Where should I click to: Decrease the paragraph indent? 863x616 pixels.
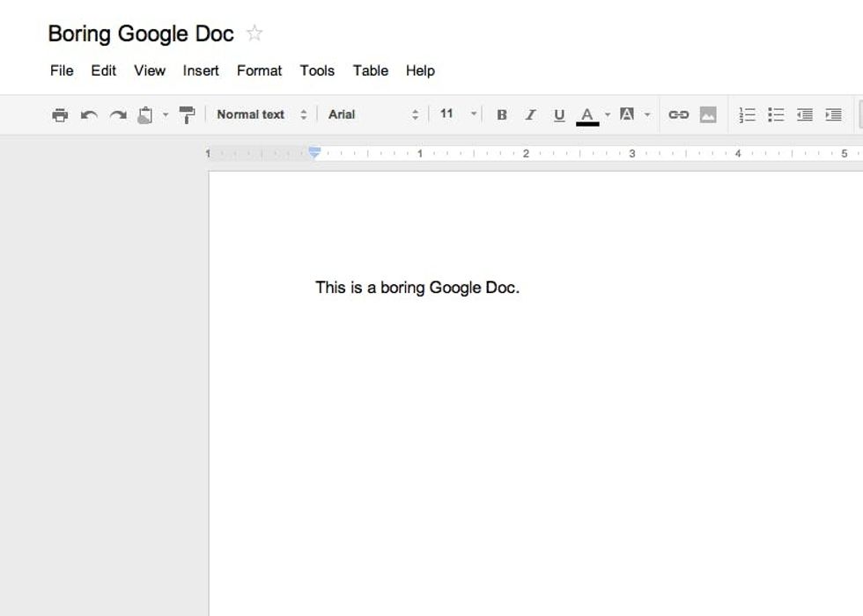[805, 115]
